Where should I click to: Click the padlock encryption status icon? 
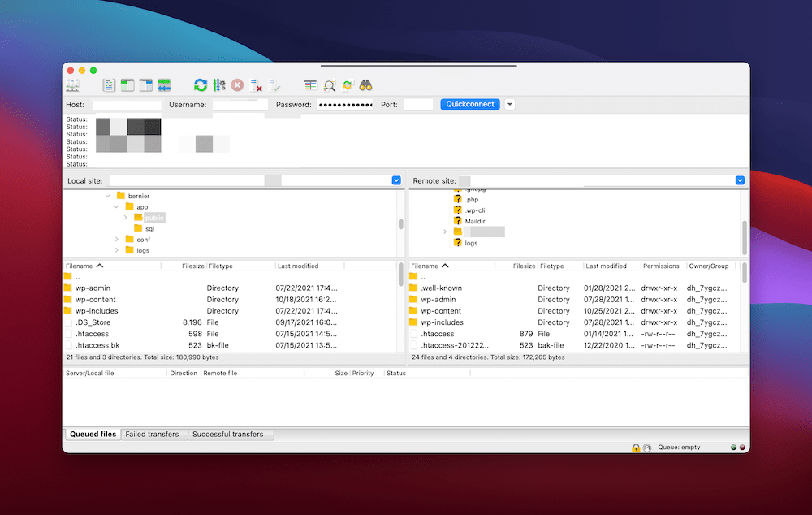point(636,448)
